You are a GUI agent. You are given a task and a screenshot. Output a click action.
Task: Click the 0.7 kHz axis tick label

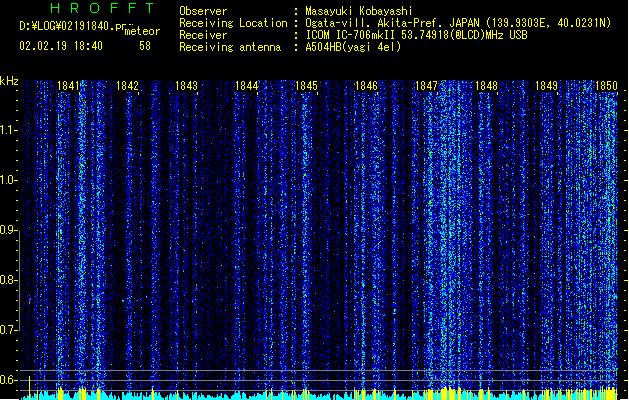pyautogui.click(x=8, y=330)
